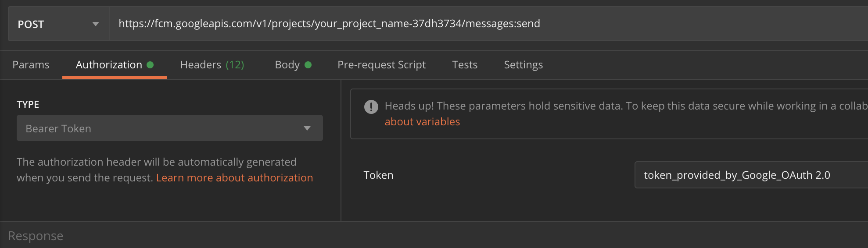Click the Bearer Token caret arrow icon
The width and height of the screenshot is (868, 248).
pos(307,128)
